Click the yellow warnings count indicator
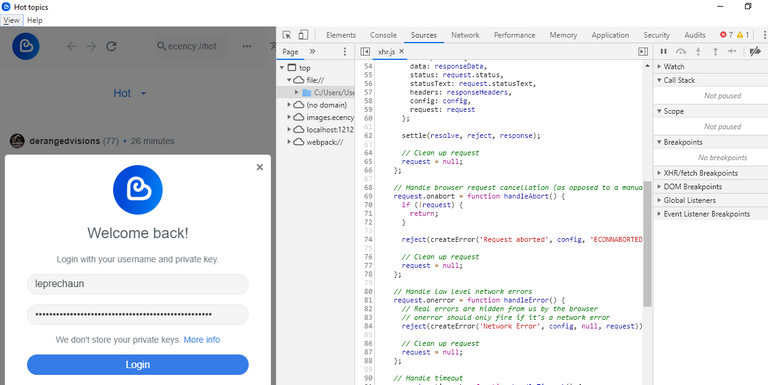Image resolution: width=768 pixels, height=385 pixels. point(743,35)
